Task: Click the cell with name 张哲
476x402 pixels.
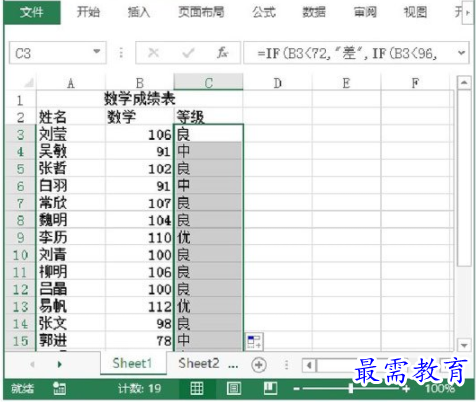Action: (71, 169)
